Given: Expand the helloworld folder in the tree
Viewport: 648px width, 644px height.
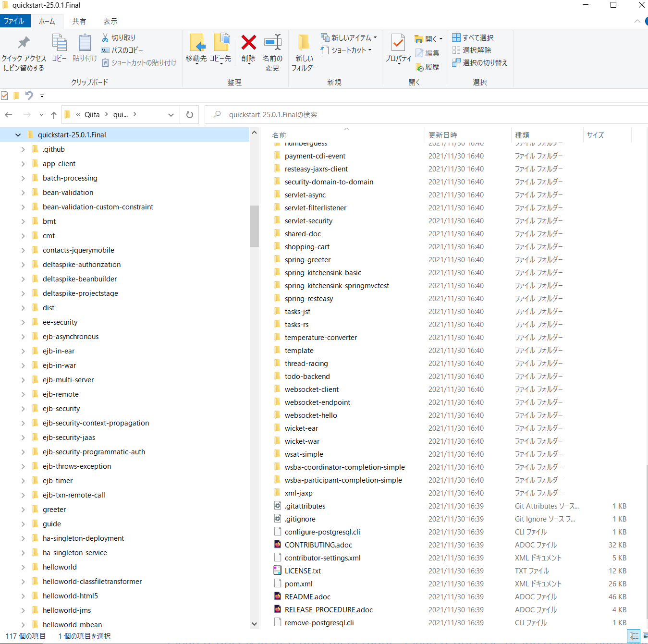Looking at the screenshot, I should 23,567.
